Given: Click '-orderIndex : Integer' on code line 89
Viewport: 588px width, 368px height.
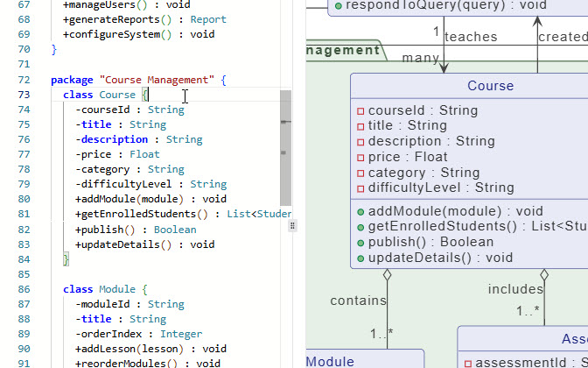Looking at the screenshot, I should pos(139,334).
